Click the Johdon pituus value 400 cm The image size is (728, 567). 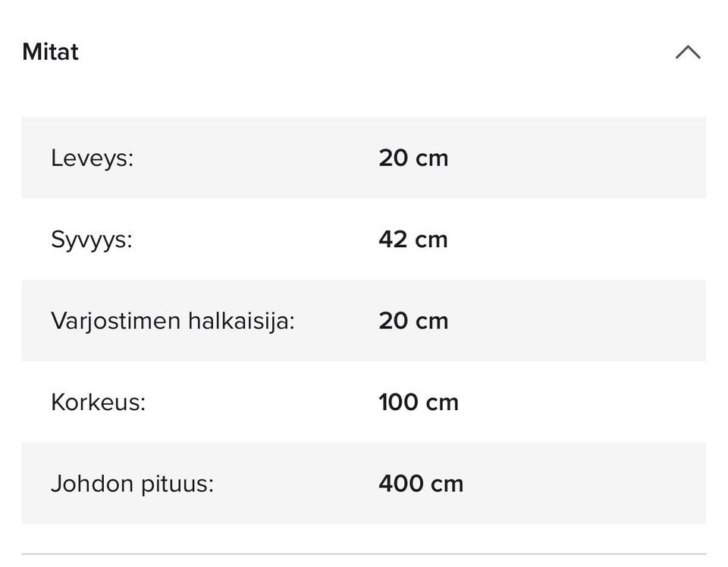tap(421, 484)
